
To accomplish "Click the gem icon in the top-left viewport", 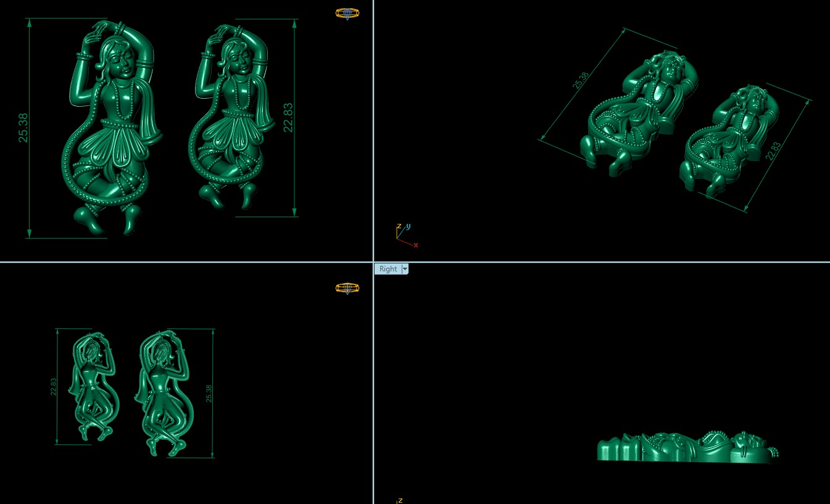I will point(347,13).
